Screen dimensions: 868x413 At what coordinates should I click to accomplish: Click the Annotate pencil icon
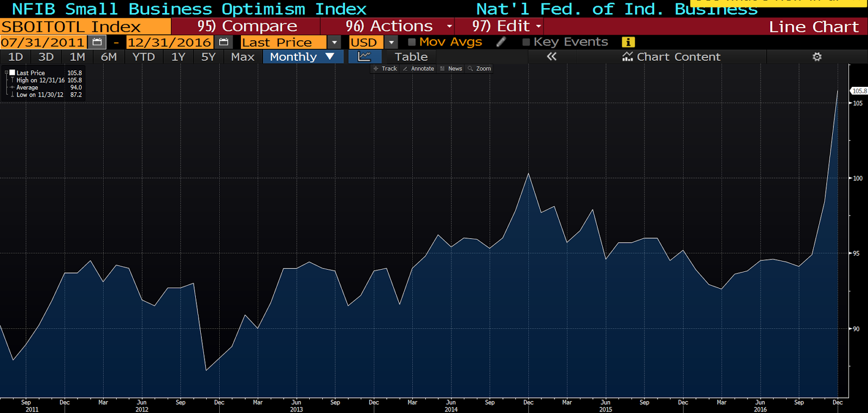tap(405, 69)
